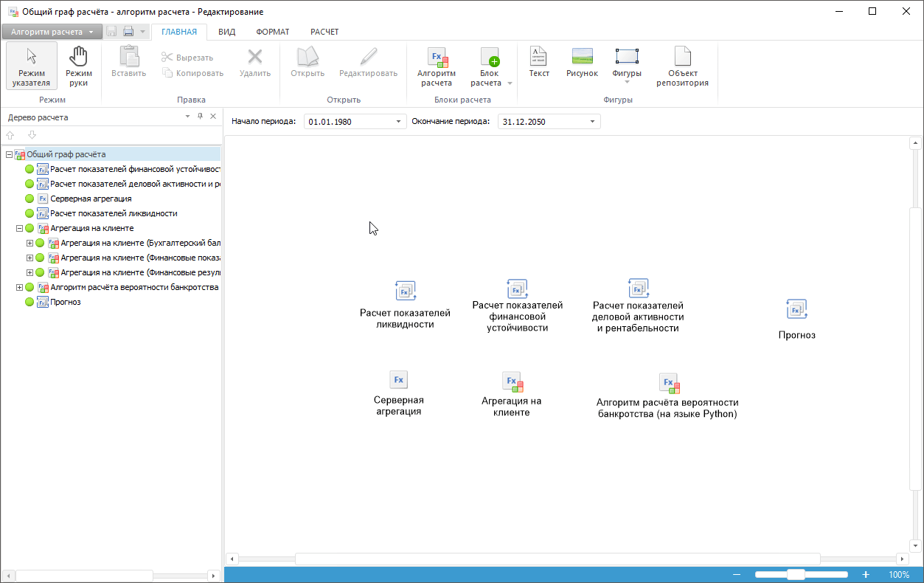924x583 pixels.
Task: Select Серверная агрегация in the tree
Action: tap(91, 199)
